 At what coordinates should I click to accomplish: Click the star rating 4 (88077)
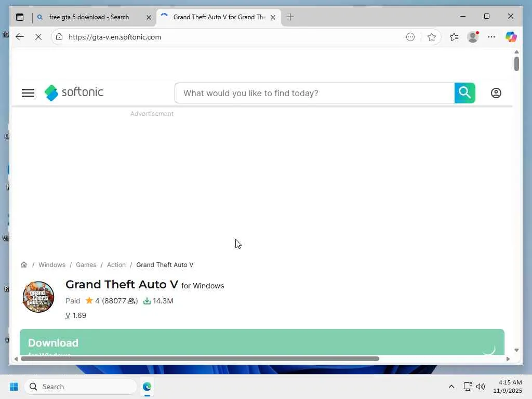click(x=111, y=301)
